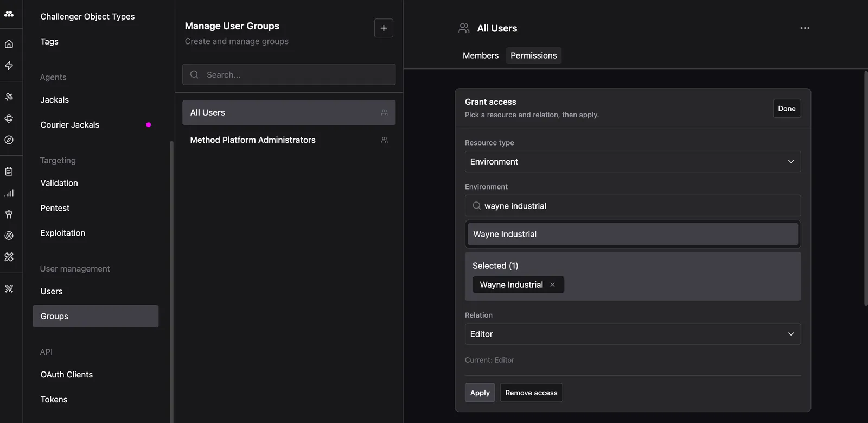Click the Apply button
868x423 pixels.
tap(480, 393)
